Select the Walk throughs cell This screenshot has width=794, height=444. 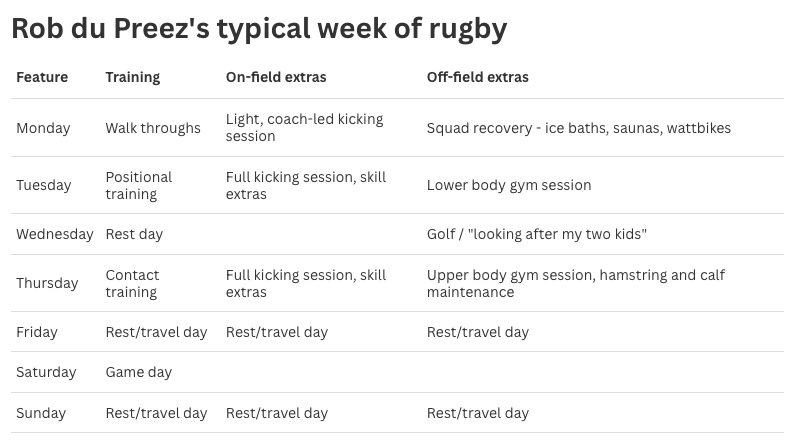153,128
